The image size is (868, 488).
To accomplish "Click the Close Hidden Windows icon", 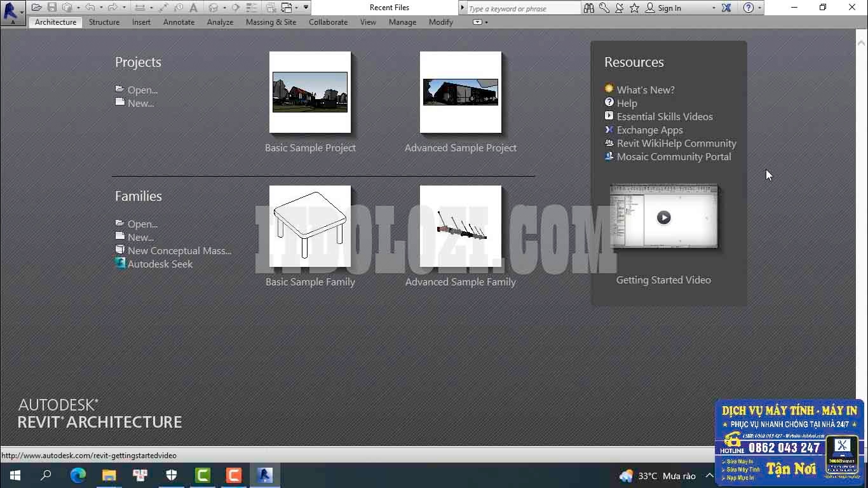I will pyautogui.click(x=271, y=8).
